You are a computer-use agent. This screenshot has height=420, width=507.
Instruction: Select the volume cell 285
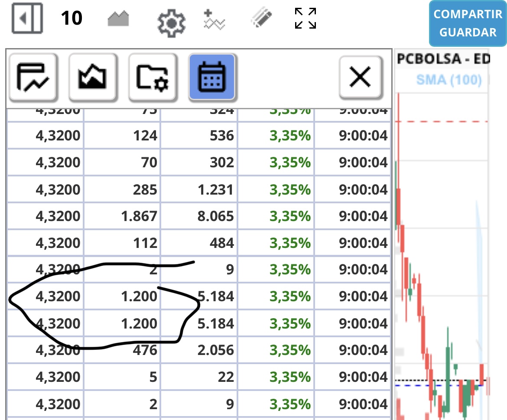pos(122,189)
